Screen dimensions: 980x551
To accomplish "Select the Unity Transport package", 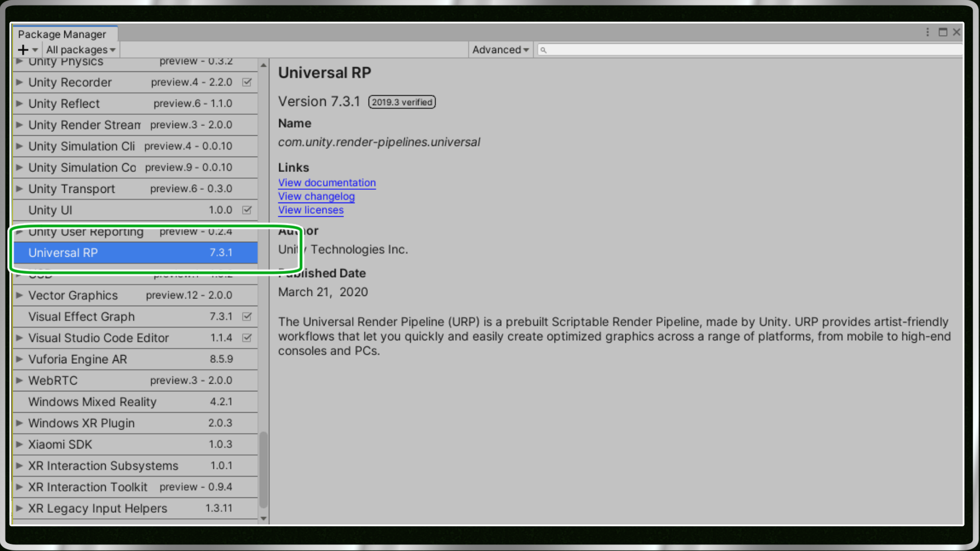I will pos(135,189).
